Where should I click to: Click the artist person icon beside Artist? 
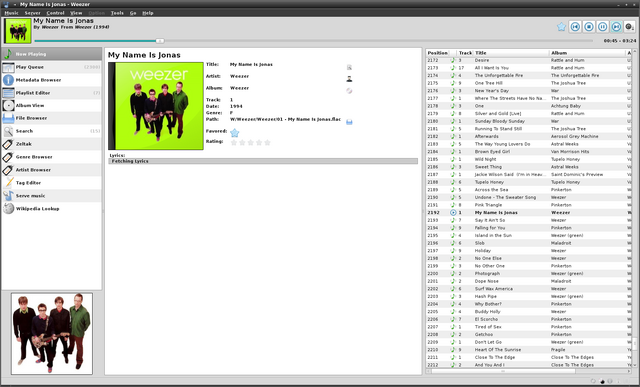click(x=349, y=79)
